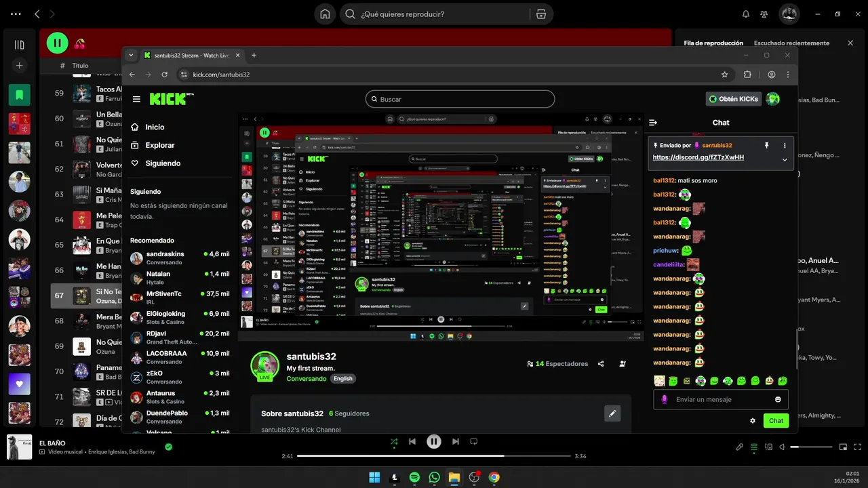
Task: Open Chrome profile icon
Action: (x=772, y=75)
